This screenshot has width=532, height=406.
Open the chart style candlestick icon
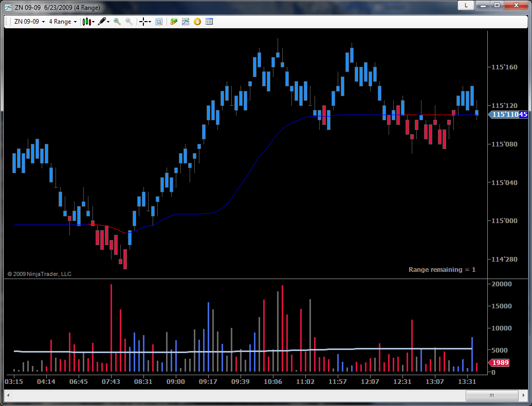pos(86,22)
